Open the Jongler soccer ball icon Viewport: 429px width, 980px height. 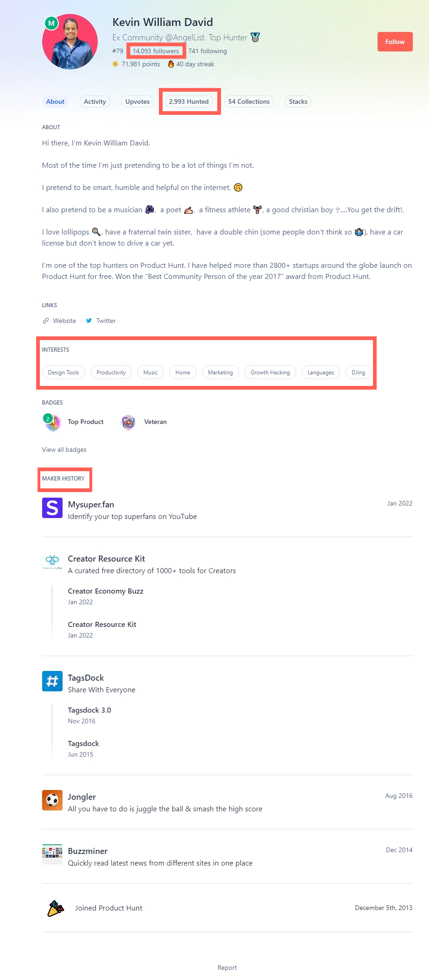(x=52, y=800)
